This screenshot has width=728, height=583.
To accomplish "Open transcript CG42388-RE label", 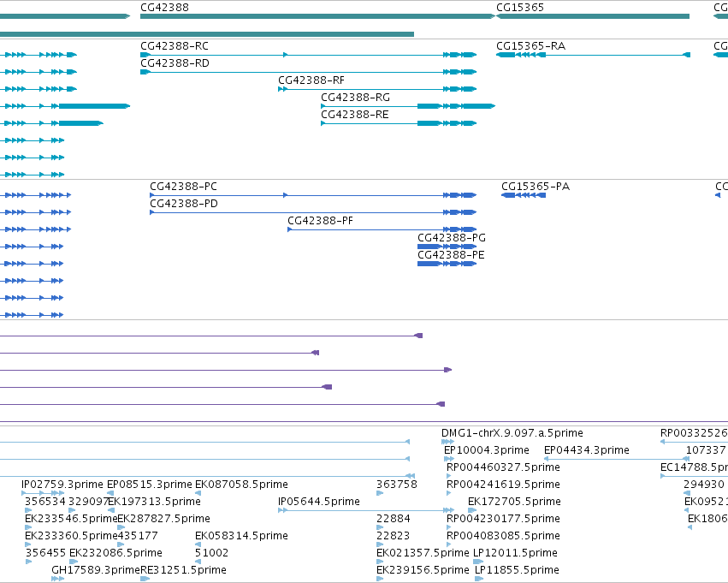I will click(x=355, y=115).
